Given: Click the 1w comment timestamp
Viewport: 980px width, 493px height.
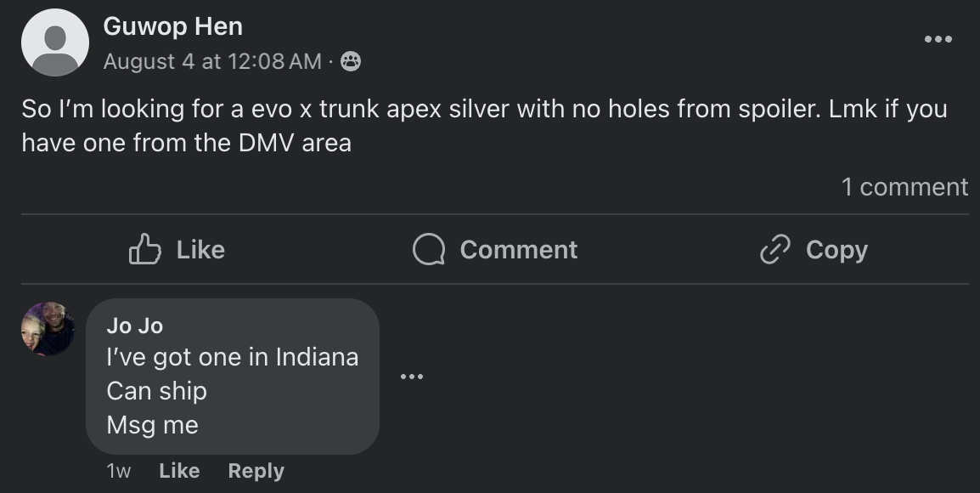Looking at the screenshot, I should (x=119, y=470).
